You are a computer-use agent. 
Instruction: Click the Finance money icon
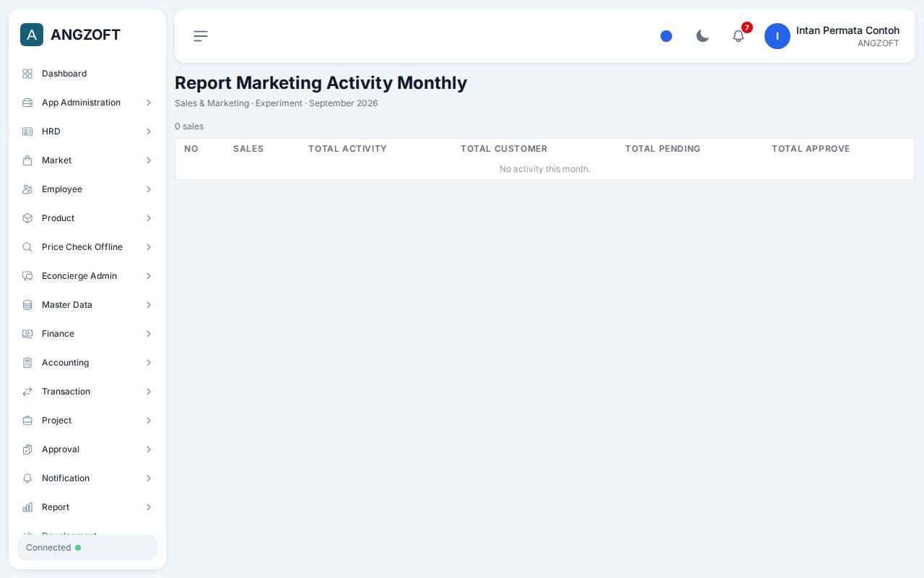coord(27,334)
